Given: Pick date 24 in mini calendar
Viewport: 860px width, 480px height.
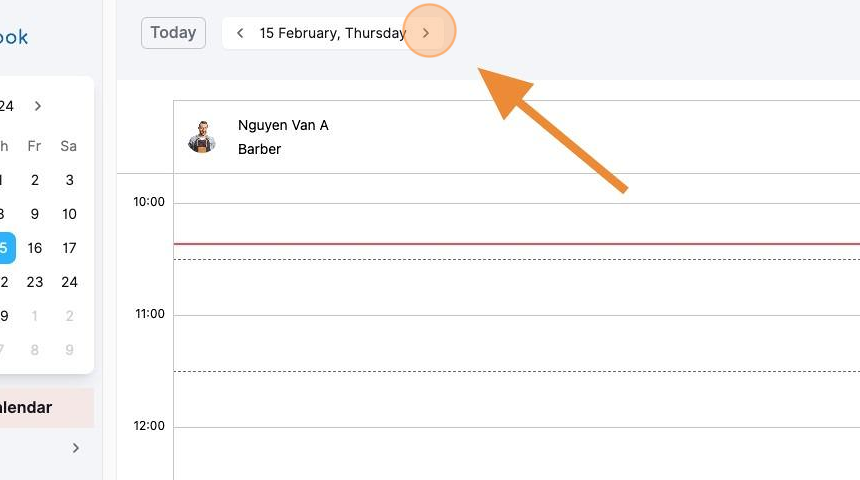Looking at the screenshot, I should (69, 282).
